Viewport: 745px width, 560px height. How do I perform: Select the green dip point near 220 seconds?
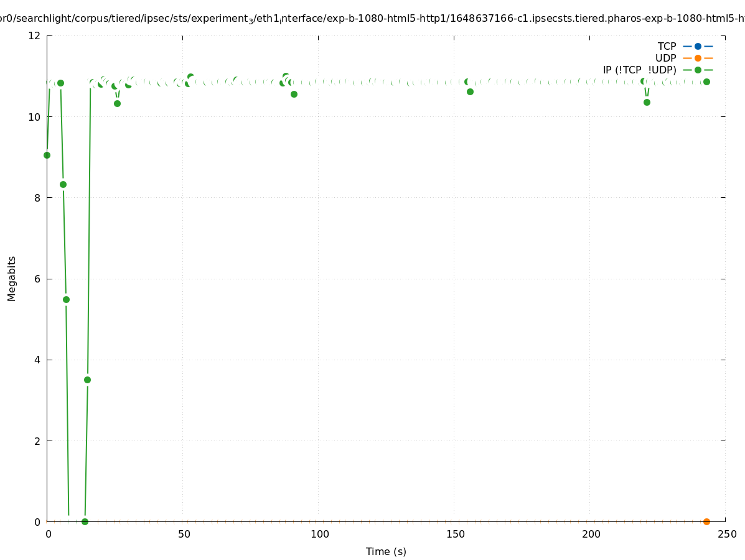coord(647,102)
